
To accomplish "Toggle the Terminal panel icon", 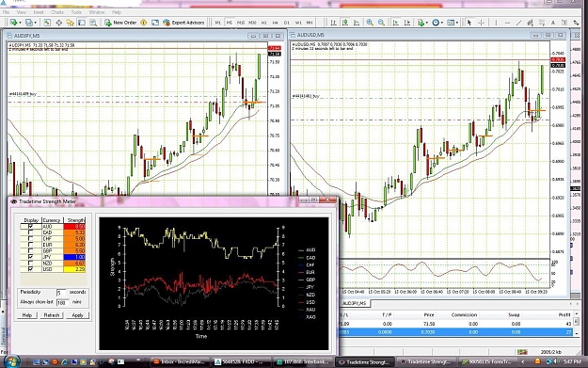I will (82, 23).
